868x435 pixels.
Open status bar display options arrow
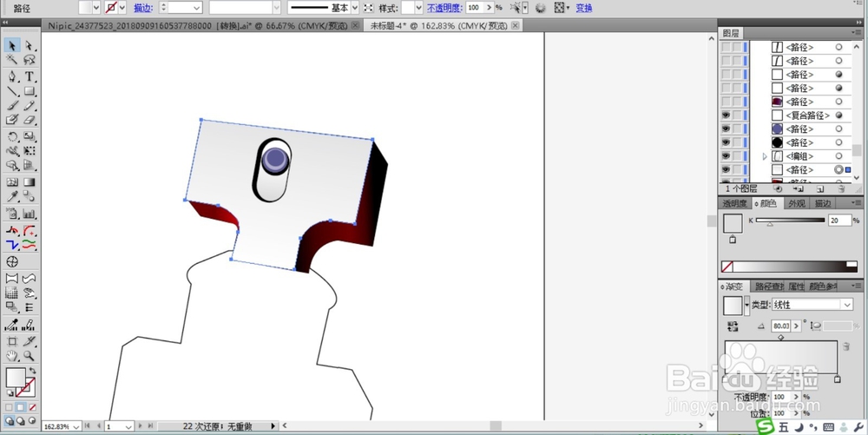[x=273, y=426]
